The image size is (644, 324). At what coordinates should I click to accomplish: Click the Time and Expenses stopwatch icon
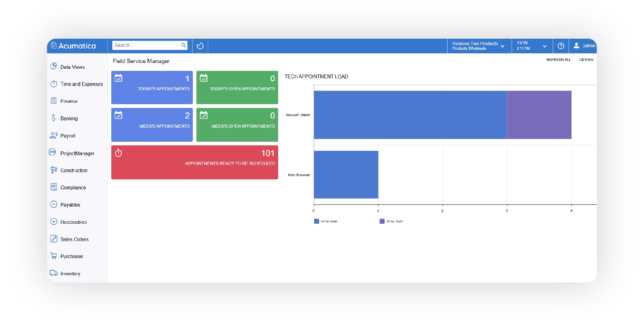click(x=54, y=84)
